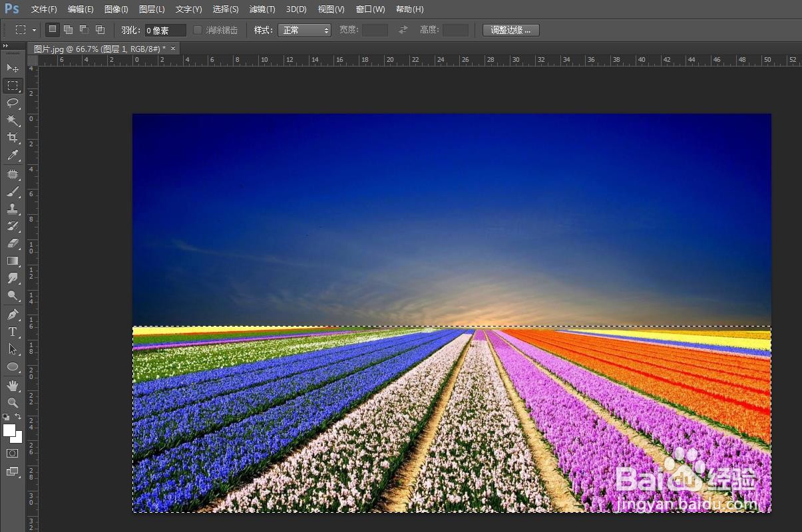Click the Photoshop Ps logo

click(12, 9)
